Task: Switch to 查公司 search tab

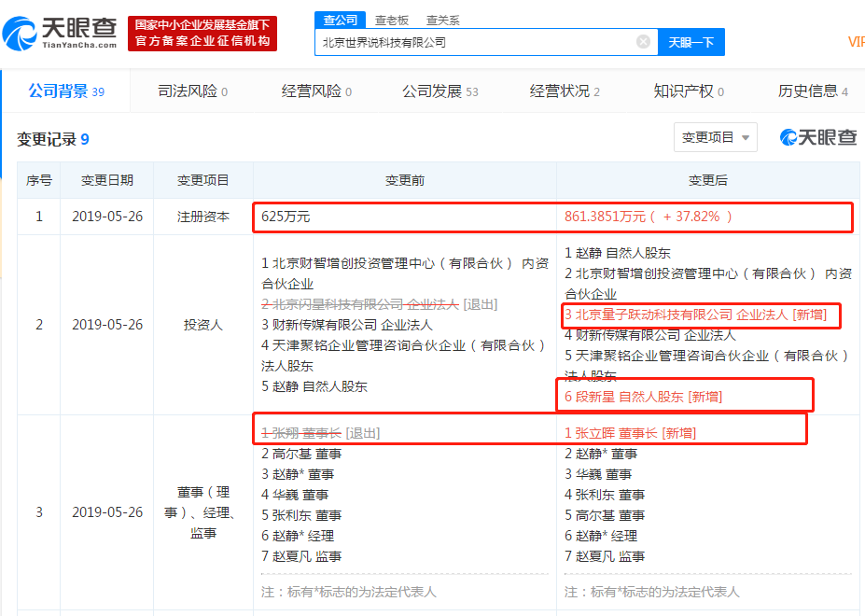Action: [341, 21]
